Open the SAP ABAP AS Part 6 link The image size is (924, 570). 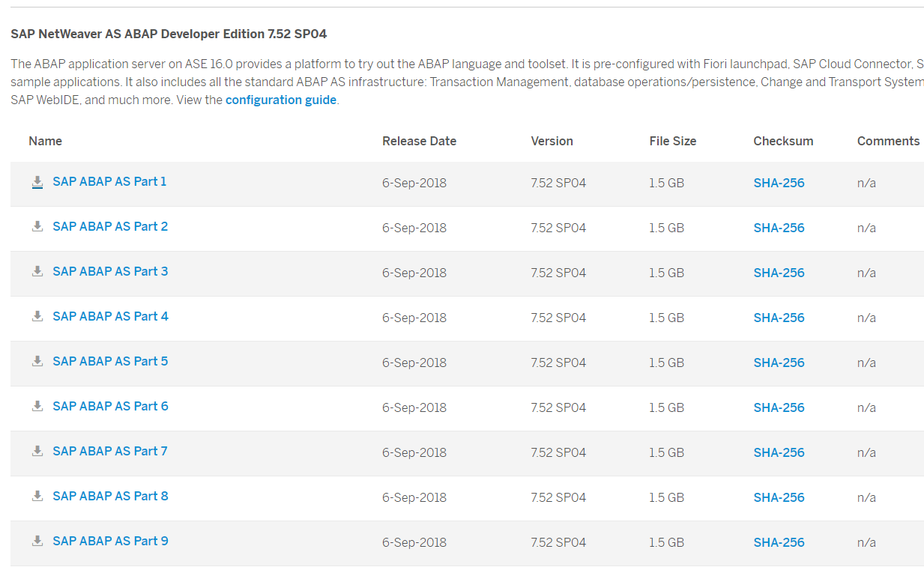[110, 406]
